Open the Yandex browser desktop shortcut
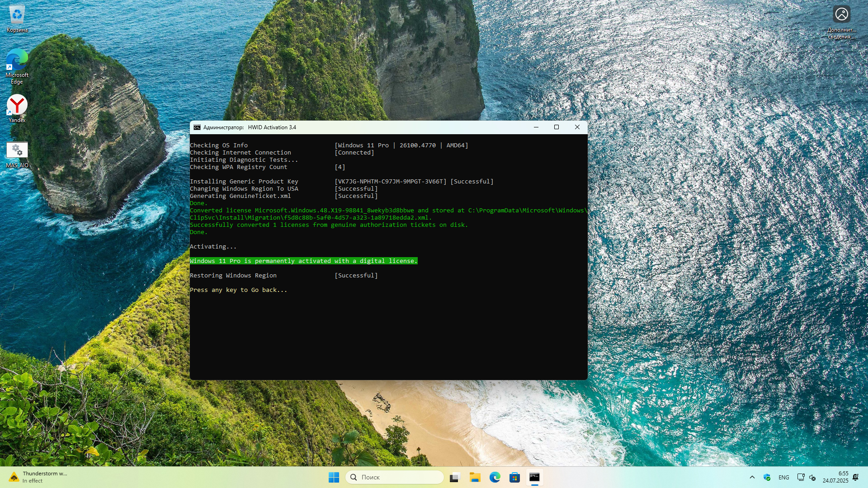This screenshot has width=868, height=488. pyautogui.click(x=17, y=108)
